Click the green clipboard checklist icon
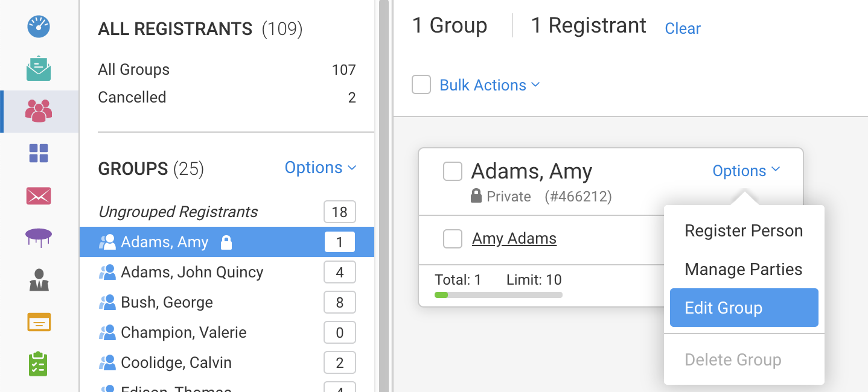 (x=39, y=364)
